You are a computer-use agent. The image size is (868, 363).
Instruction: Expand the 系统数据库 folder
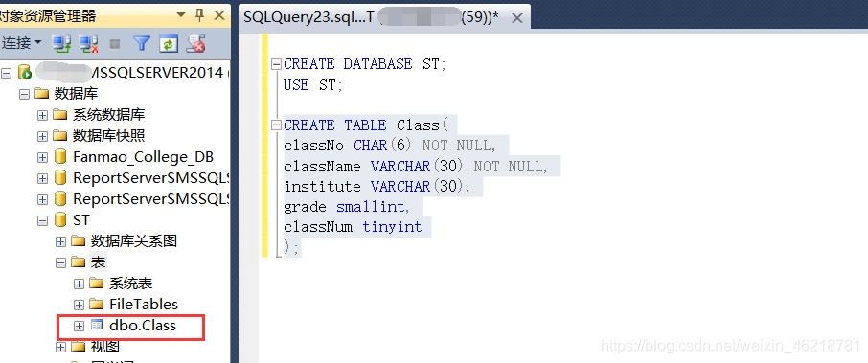tap(42, 115)
